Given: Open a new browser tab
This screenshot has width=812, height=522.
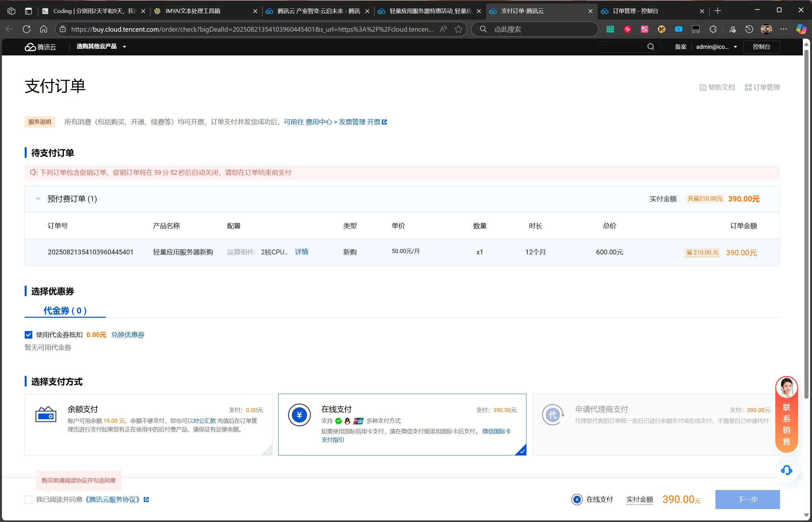Looking at the screenshot, I should click(717, 11).
